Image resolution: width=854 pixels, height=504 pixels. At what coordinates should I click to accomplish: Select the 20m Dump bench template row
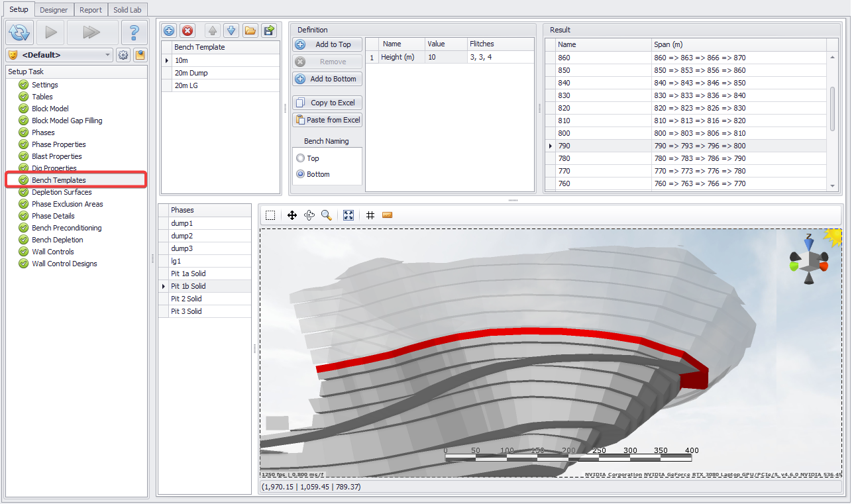221,73
